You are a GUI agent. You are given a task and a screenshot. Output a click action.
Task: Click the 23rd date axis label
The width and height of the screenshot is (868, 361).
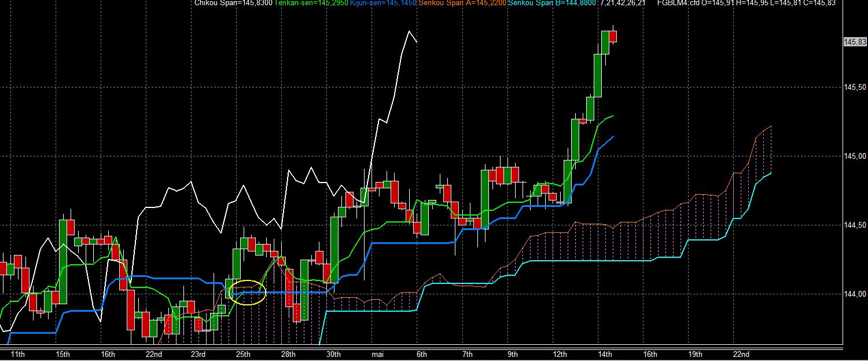[198, 354]
